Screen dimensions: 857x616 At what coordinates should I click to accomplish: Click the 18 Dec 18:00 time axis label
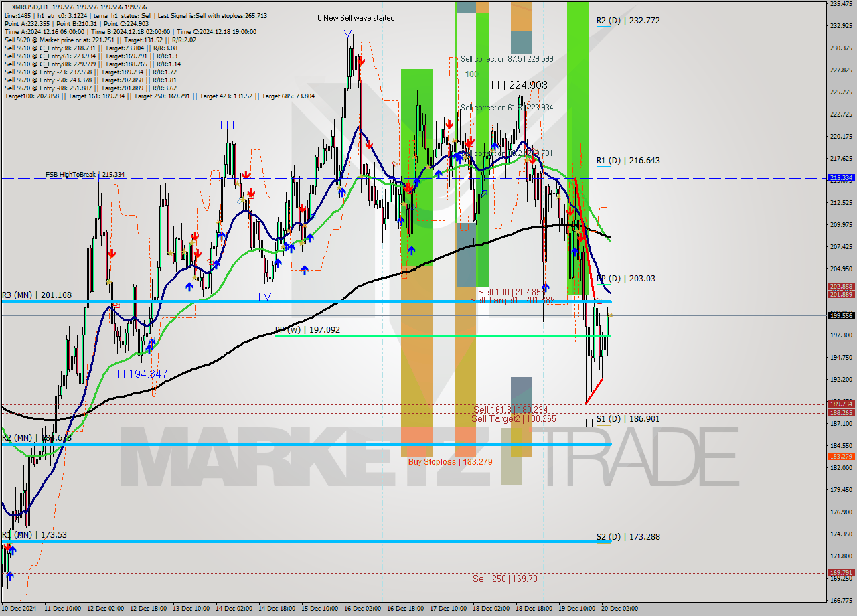534,609
